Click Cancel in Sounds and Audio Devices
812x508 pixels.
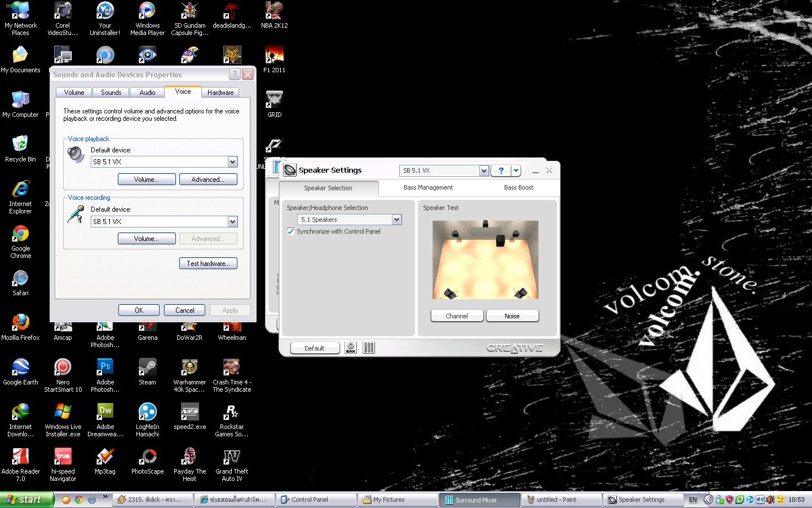[184, 310]
